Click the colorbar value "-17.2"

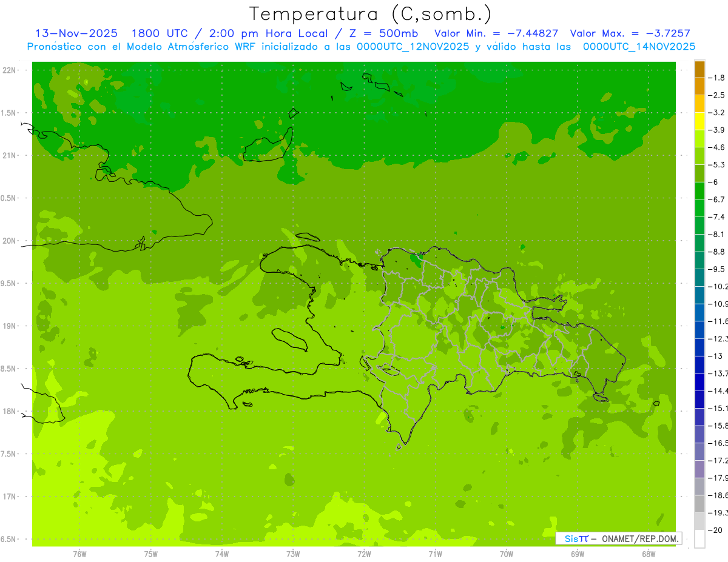click(x=718, y=461)
